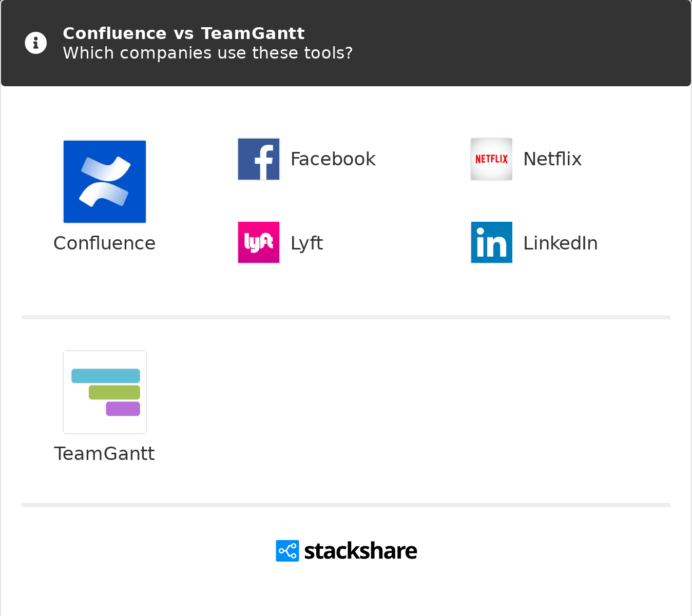Click "Which companies use these tools?" subtitle
692x616 pixels.
coord(207,53)
